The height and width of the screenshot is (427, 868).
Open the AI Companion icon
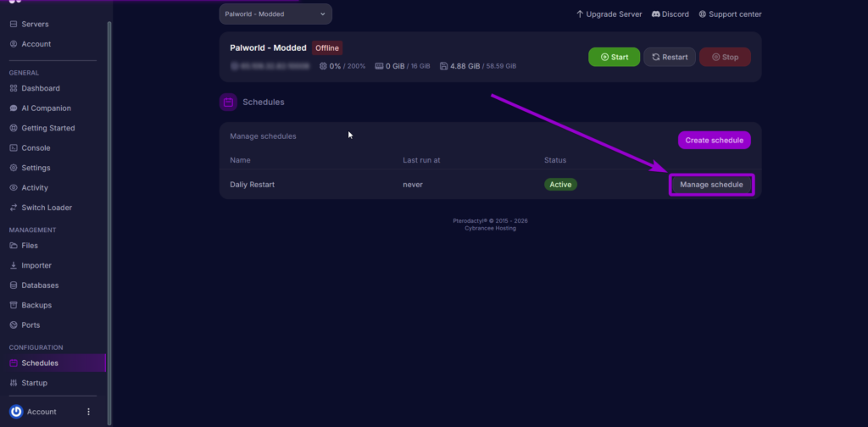pyautogui.click(x=14, y=108)
